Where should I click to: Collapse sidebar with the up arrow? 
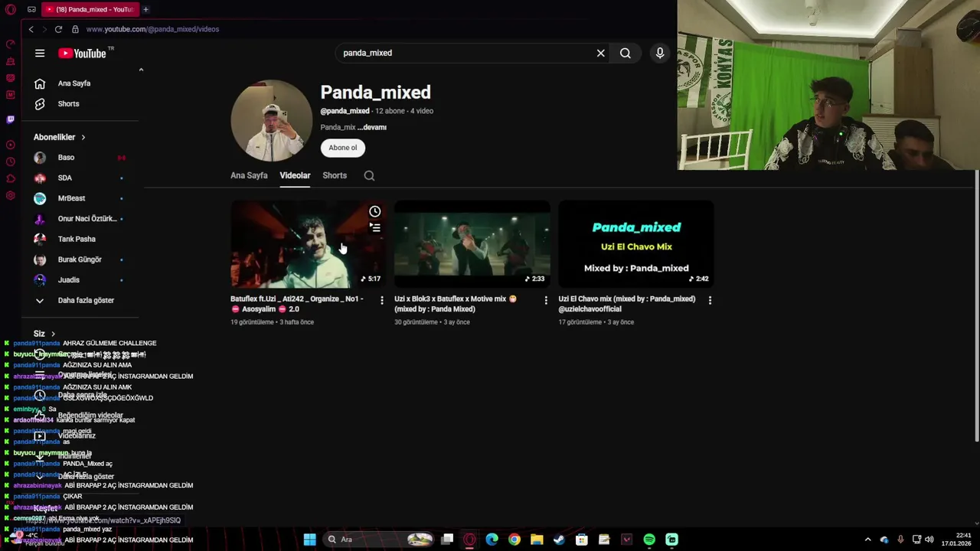pyautogui.click(x=141, y=70)
